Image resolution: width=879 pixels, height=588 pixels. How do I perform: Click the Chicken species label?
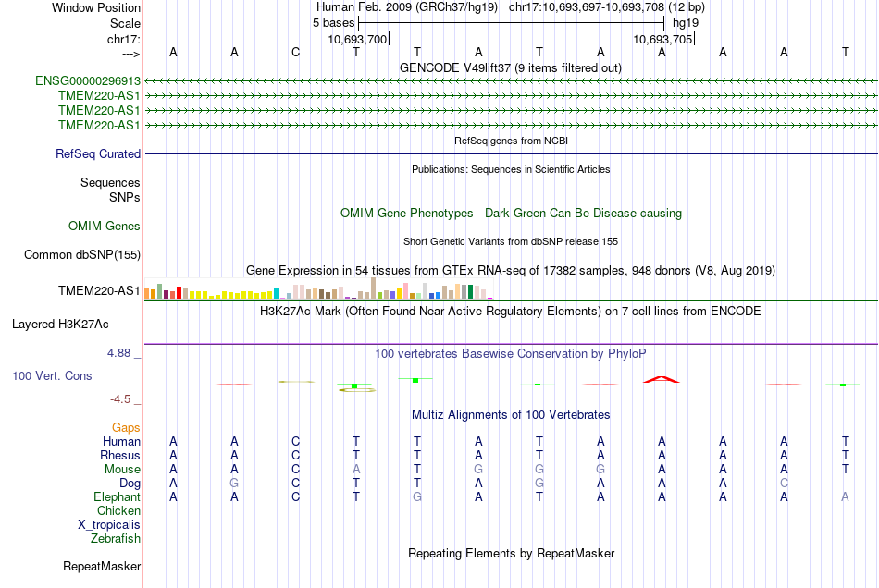point(118,510)
